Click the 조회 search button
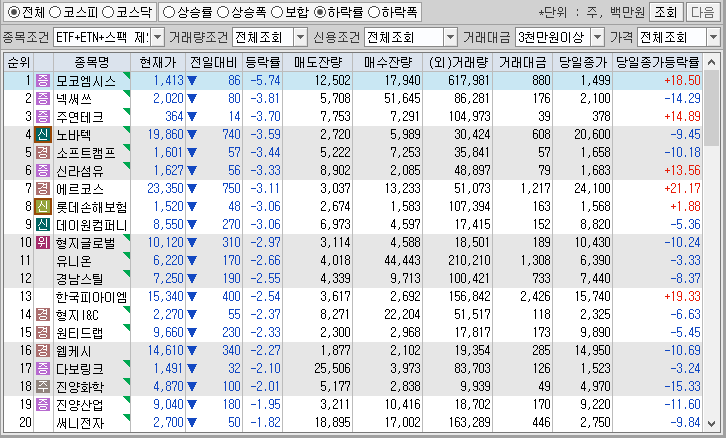This screenshot has height=438, width=726. coord(666,12)
